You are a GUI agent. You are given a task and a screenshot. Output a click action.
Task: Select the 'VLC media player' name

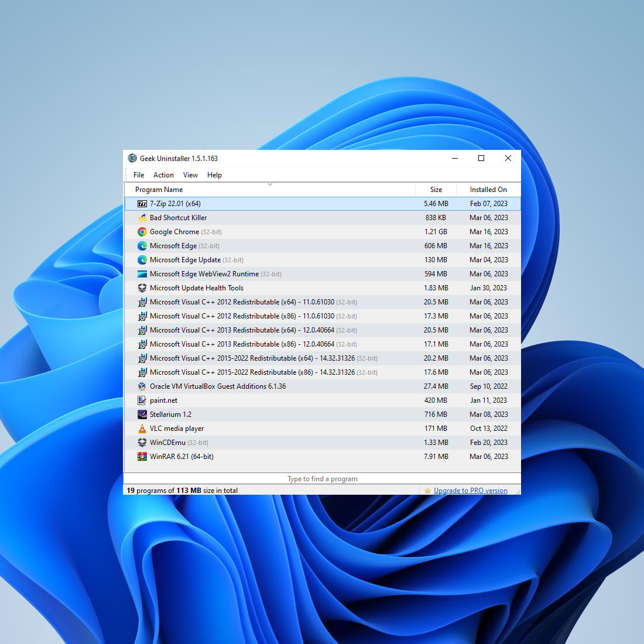(177, 429)
